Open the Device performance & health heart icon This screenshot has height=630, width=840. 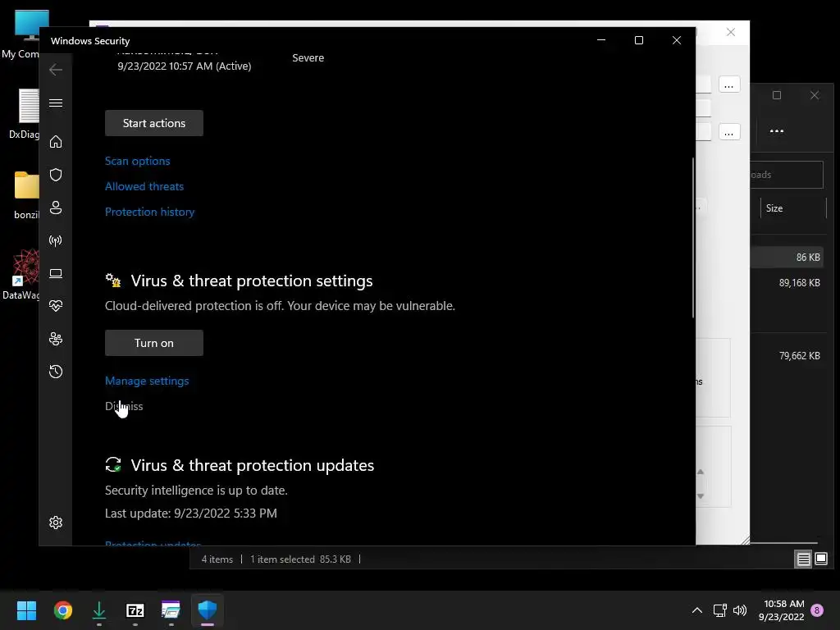click(56, 306)
